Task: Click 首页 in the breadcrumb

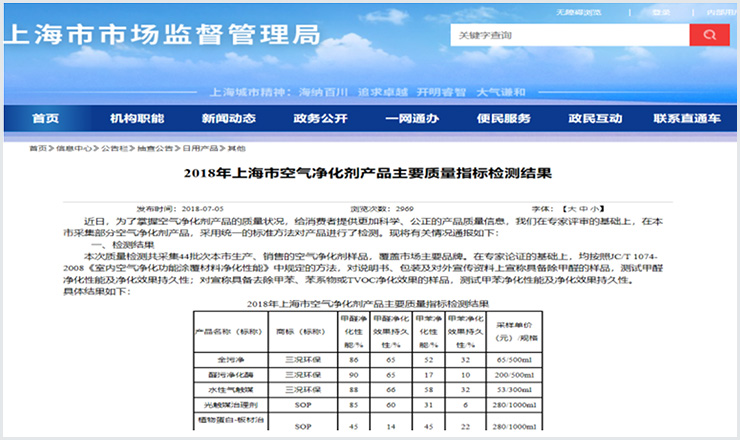Action: tap(38, 148)
